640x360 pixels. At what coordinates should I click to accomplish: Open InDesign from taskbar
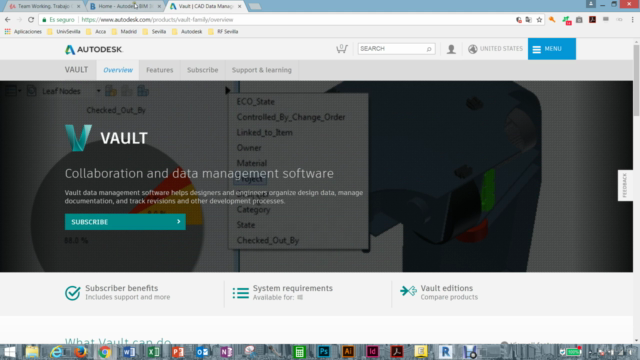tap(372, 352)
